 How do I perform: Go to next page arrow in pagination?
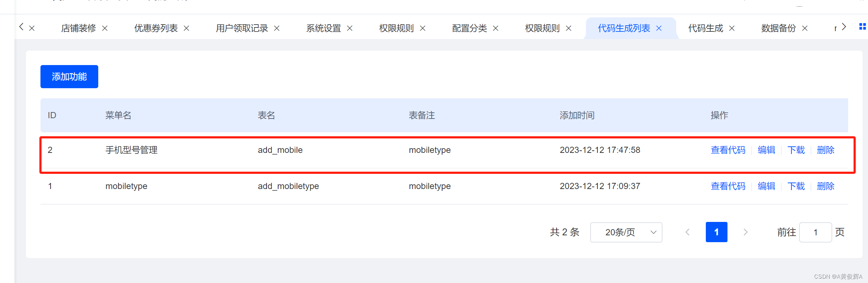[745, 232]
